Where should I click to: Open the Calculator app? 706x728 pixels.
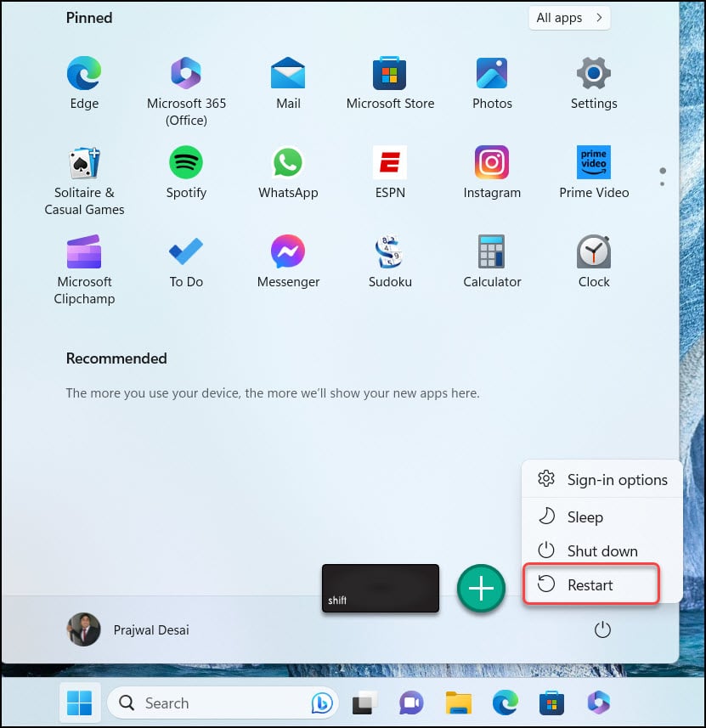[492, 262]
